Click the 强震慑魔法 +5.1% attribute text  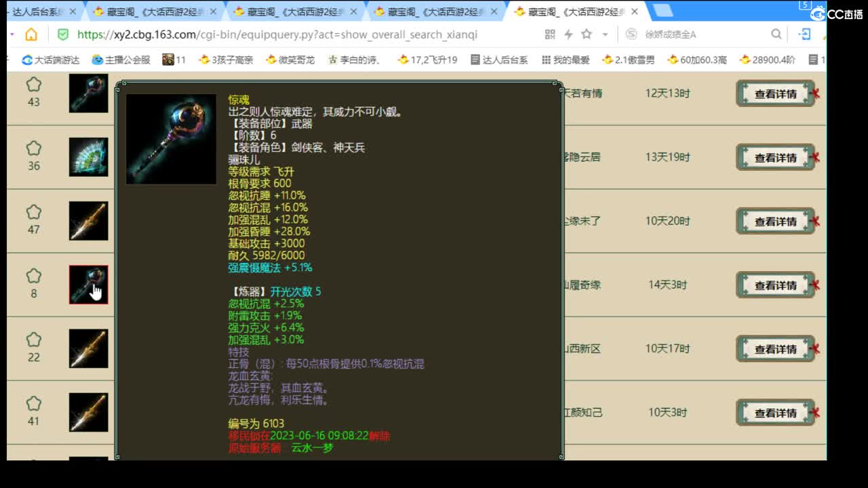coord(271,268)
